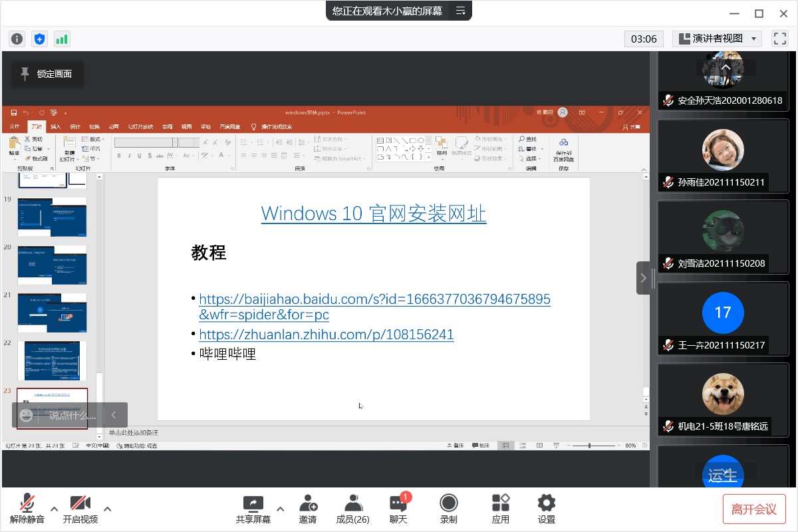The image size is (798, 532).
Task: Open the 聊天 chat panel
Action: tap(399, 509)
